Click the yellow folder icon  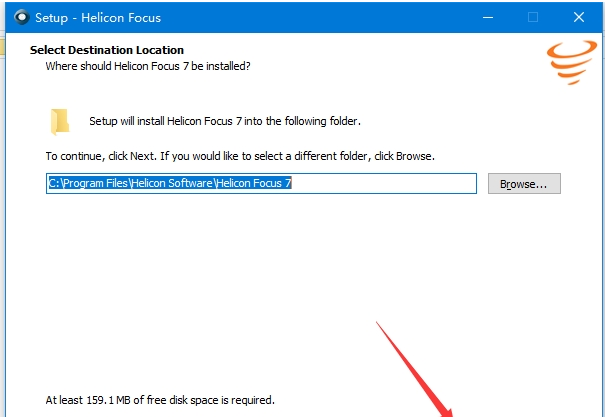(60, 122)
